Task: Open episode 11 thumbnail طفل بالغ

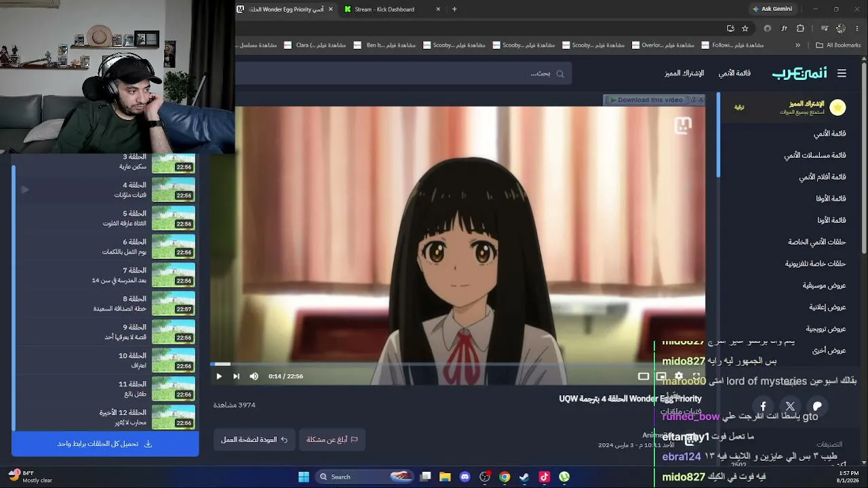Action: pos(174,389)
